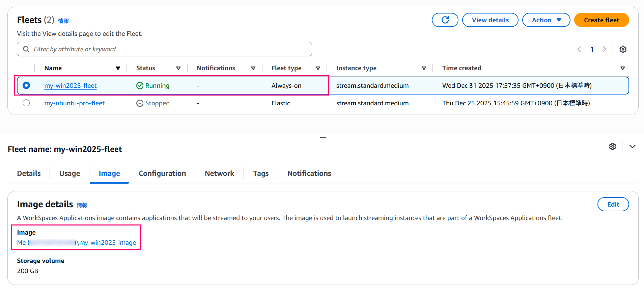Focus the filter by attribute field
This screenshot has height=293, width=644.
click(x=164, y=49)
